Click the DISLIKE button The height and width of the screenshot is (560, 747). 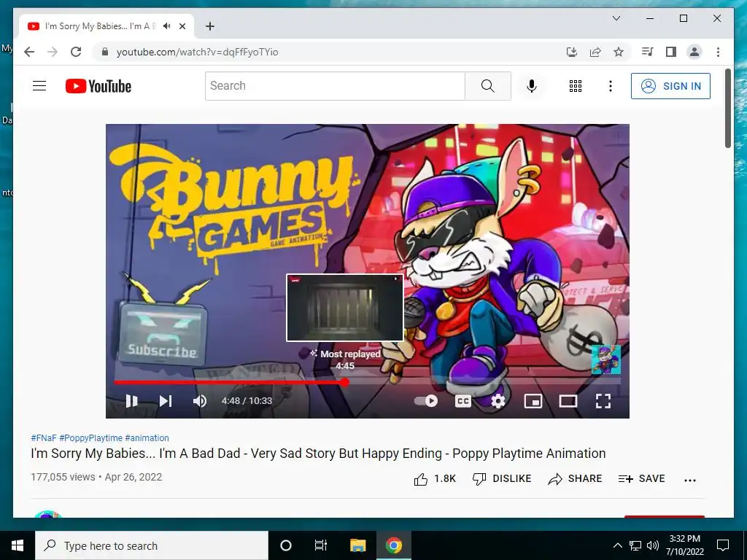(x=502, y=478)
